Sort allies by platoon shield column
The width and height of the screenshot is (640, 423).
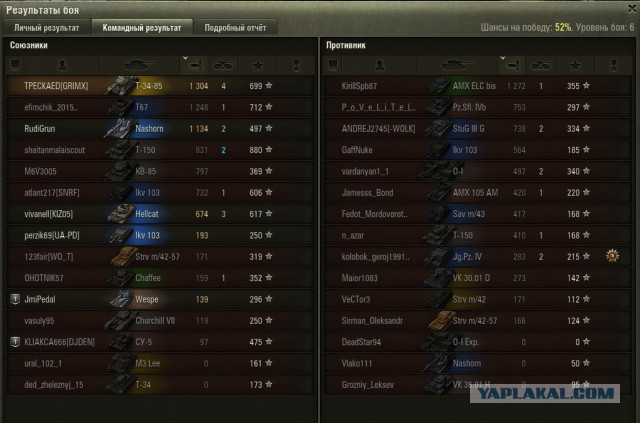(x=15, y=65)
